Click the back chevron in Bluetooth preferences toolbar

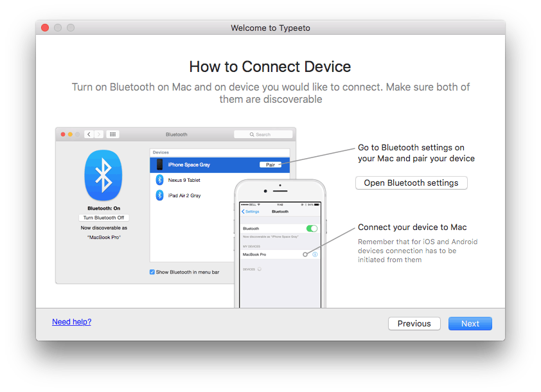point(89,134)
